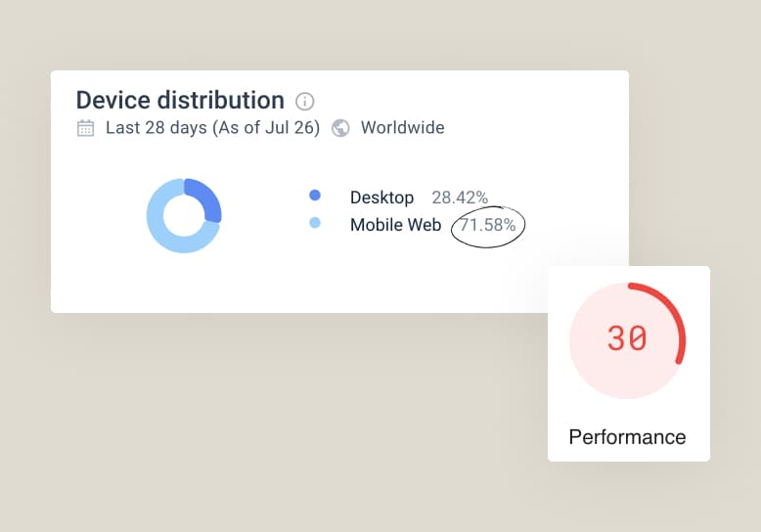Image resolution: width=761 pixels, height=532 pixels.
Task: Click the pink gauge circle left of 30
Action: (x=588, y=339)
